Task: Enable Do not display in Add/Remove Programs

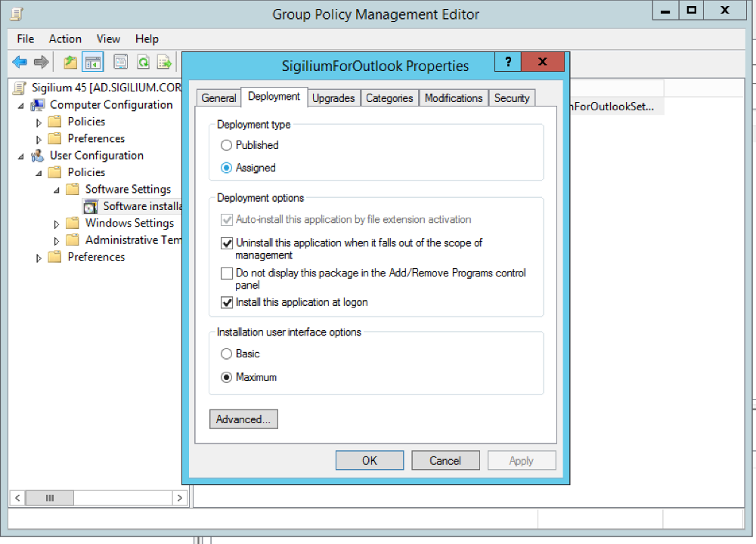Action: [227, 274]
